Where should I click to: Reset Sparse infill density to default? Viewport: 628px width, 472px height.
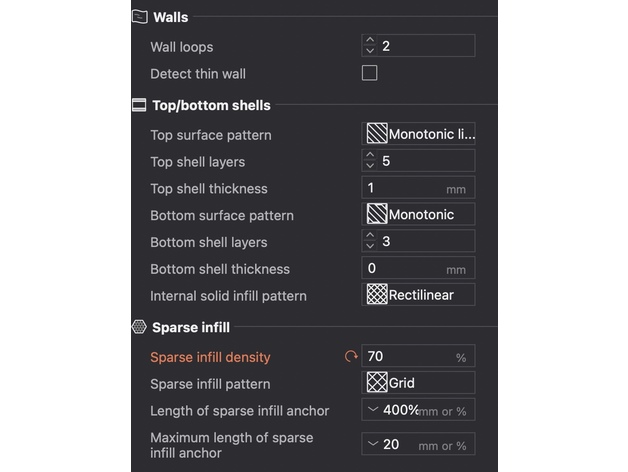[350, 357]
